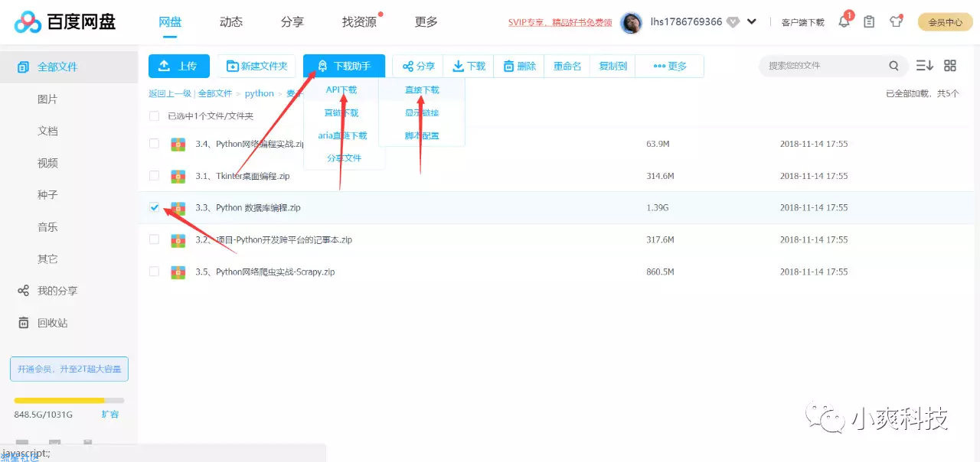The height and width of the screenshot is (462, 980).
Task: Select 显示链接 submenu entry
Action: [422, 112]
